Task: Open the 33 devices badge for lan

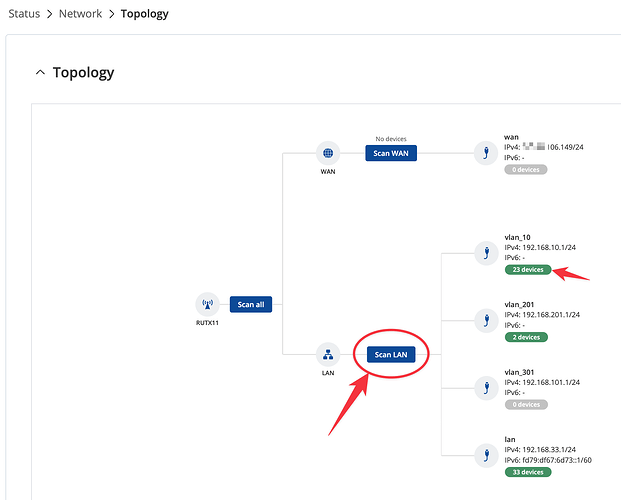Action: pos(528,472)
